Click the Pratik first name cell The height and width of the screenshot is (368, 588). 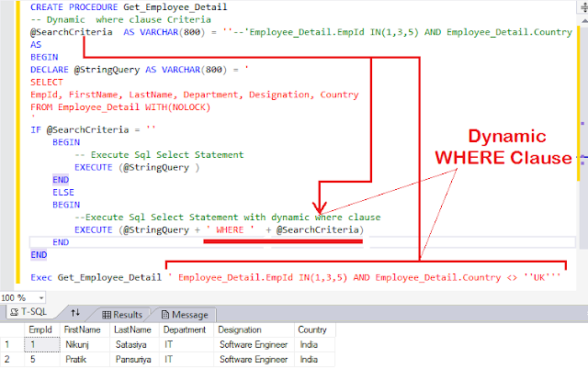(x=85, y=360)
